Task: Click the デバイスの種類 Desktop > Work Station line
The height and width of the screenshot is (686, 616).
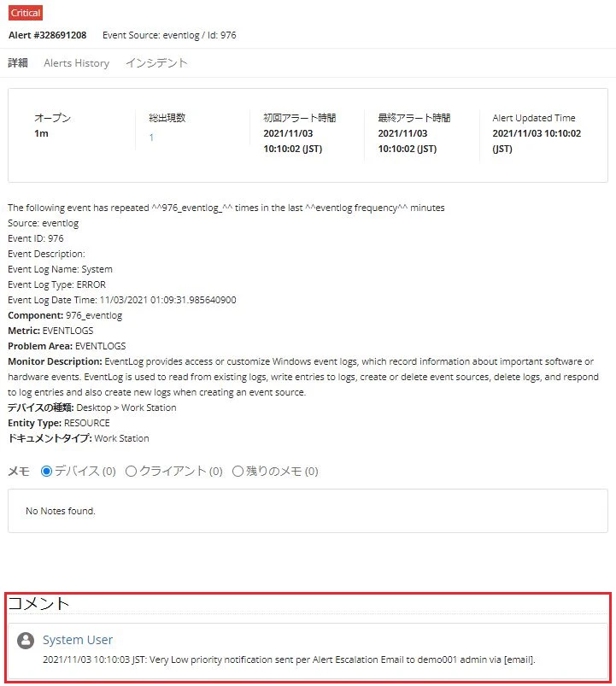Action: click(x=92, y=407)
